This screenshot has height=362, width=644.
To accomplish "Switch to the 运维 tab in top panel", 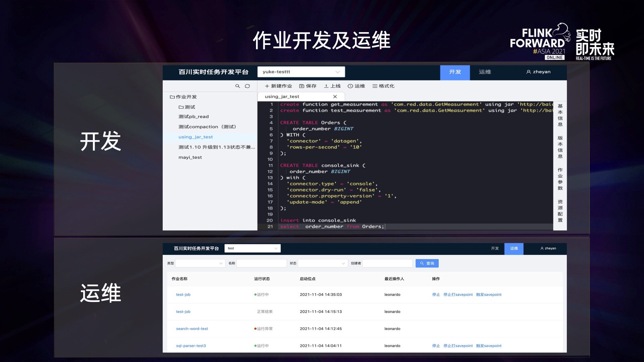I will (x=485, y=72).
